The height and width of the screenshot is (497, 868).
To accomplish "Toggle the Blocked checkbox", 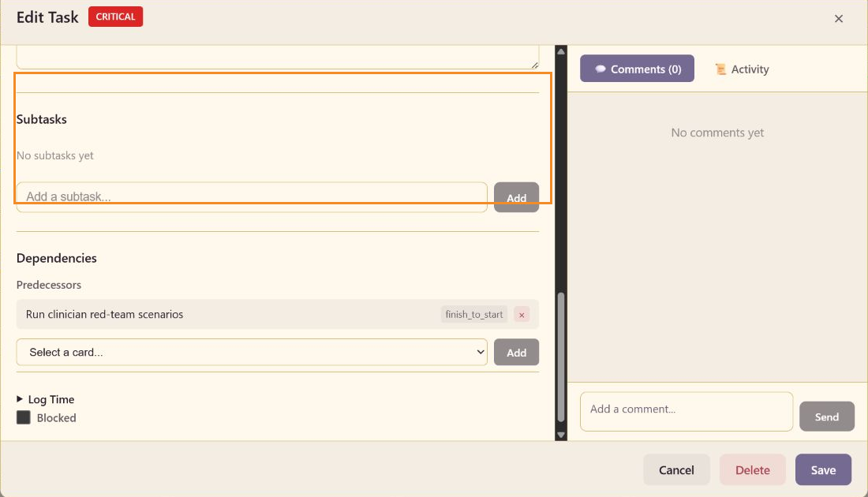I will [23, 417].
